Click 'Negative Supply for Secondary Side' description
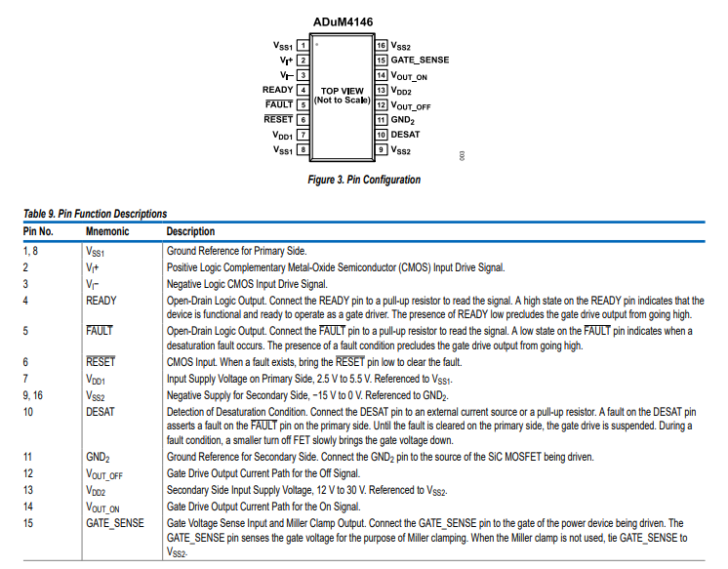The height and width of the screenshot is (569, 728). 307,395
